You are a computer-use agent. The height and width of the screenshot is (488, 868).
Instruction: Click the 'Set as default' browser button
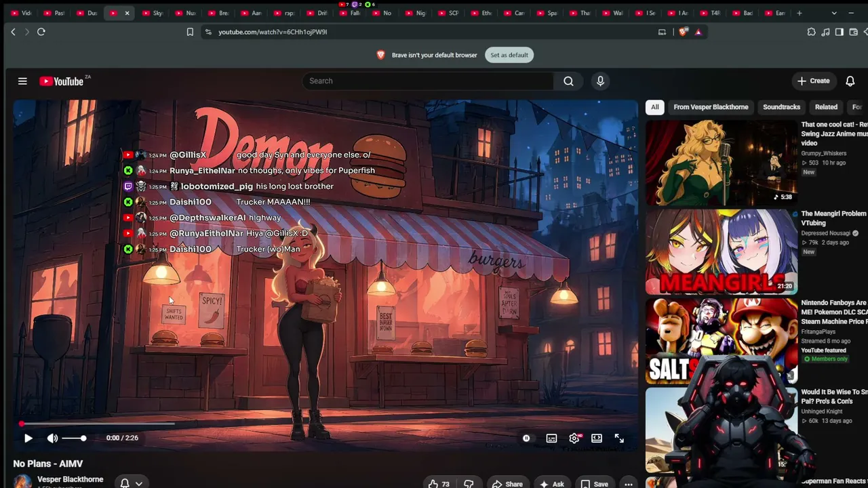click(x=509, y=55)
